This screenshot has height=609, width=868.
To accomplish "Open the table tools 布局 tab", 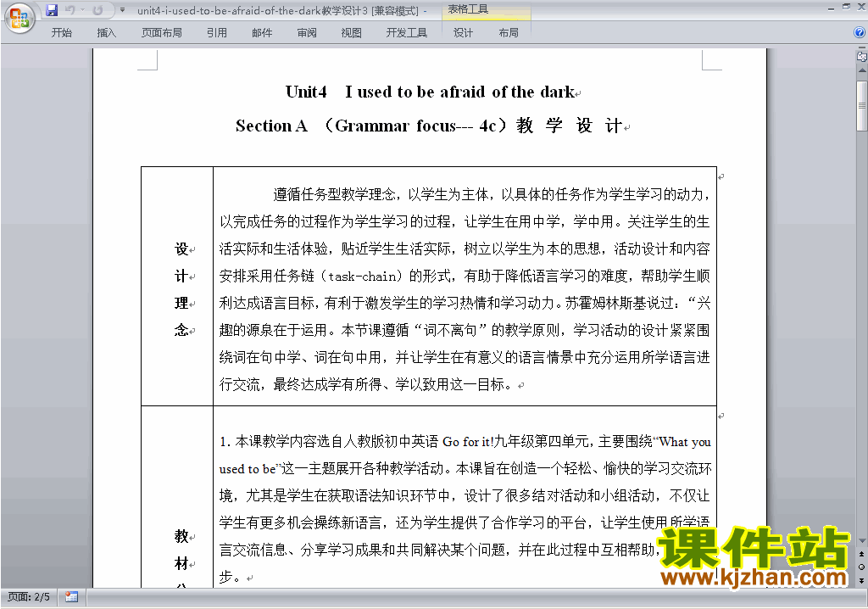I will tap(509, 33).
